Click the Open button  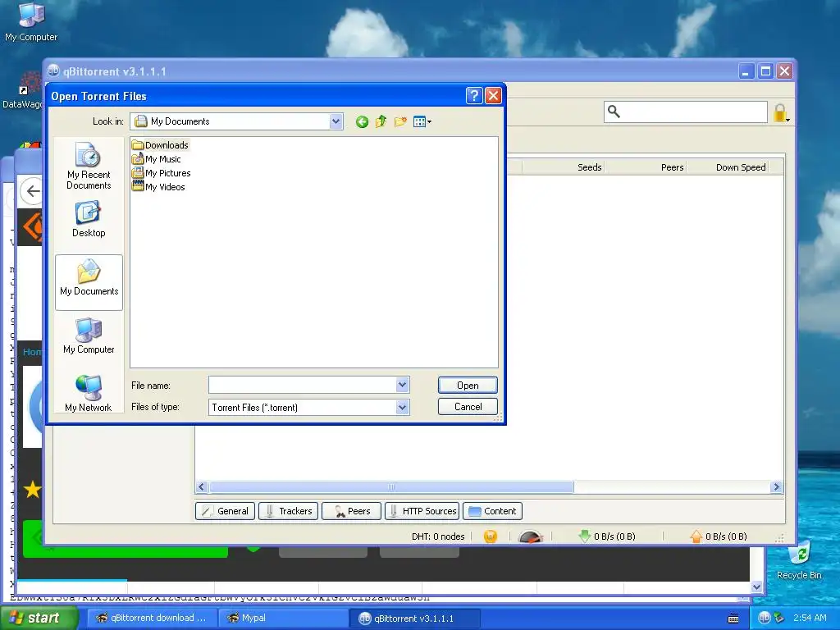coord(468,386)
